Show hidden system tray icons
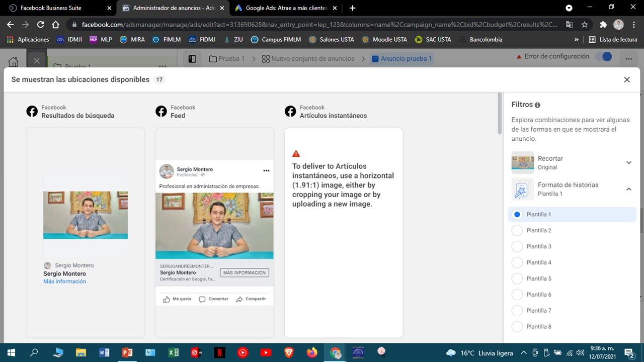The width and height of the screenshot is (644, 362). pyautogui.click(x=523, y=352)
